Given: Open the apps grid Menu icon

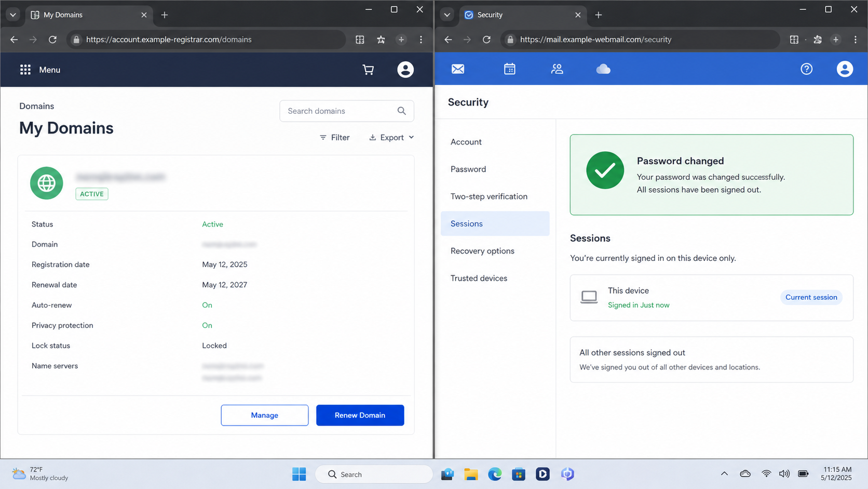Looking at the screenshot, I should click(x=25, y=70).
